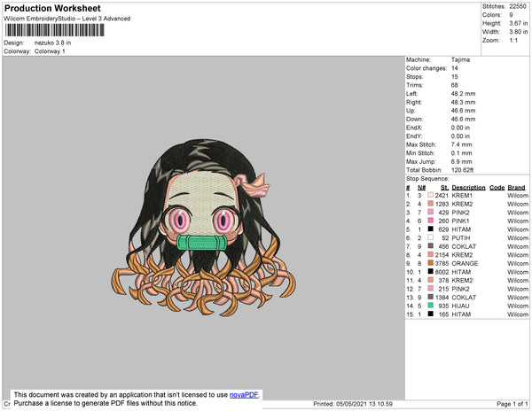
Task: Click the Trims value '68'
Action: click(455, 85)
